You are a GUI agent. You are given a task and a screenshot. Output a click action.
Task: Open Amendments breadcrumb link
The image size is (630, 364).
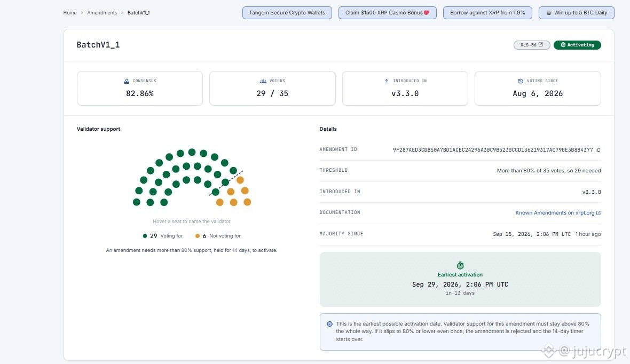tap(102, 13)
